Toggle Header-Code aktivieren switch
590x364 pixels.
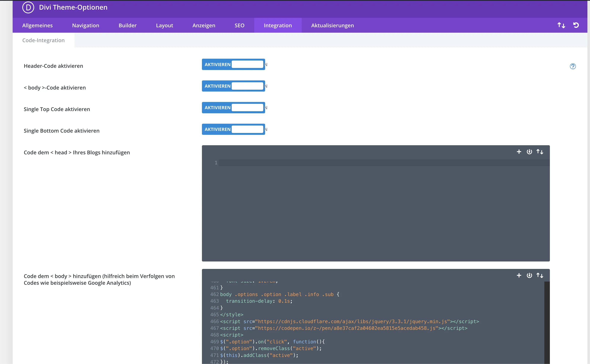tap(233, 64)
